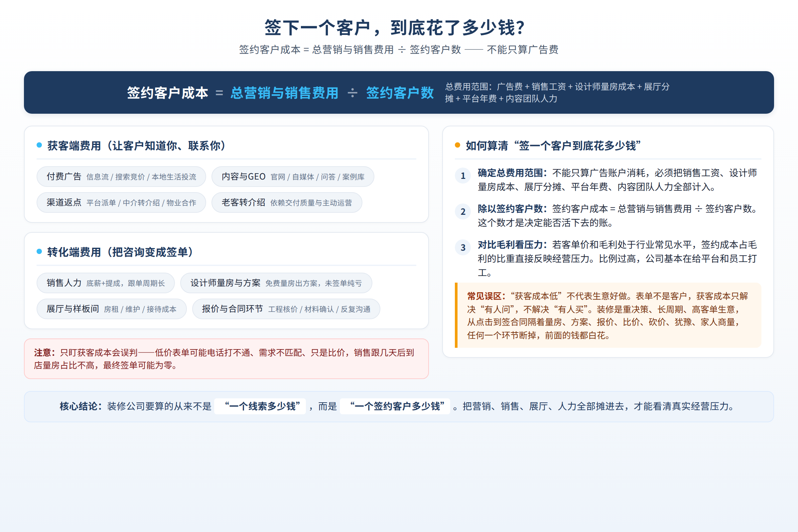This screenshot has width=798, height=532.
Task: Click the text 免费量房出方案，未签单纯亏
Action: tap(314, 283)
